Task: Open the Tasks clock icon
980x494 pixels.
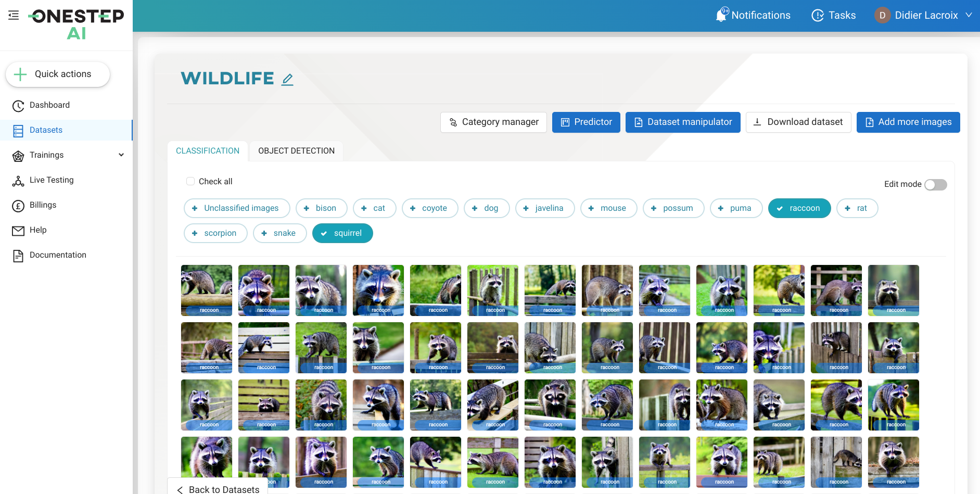Action: click(818, 16)
